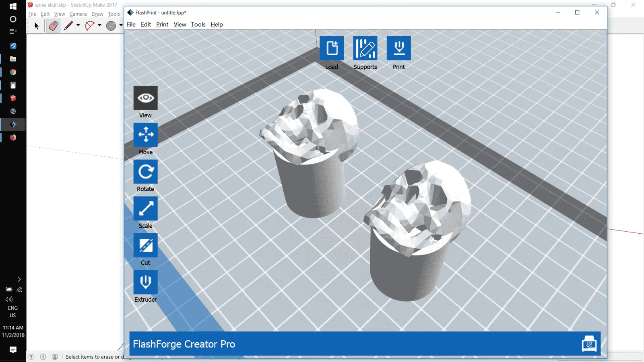Open the Edit menu in FlashPrint
This screenshot has height=362, width=644.
tap(146, 25)
